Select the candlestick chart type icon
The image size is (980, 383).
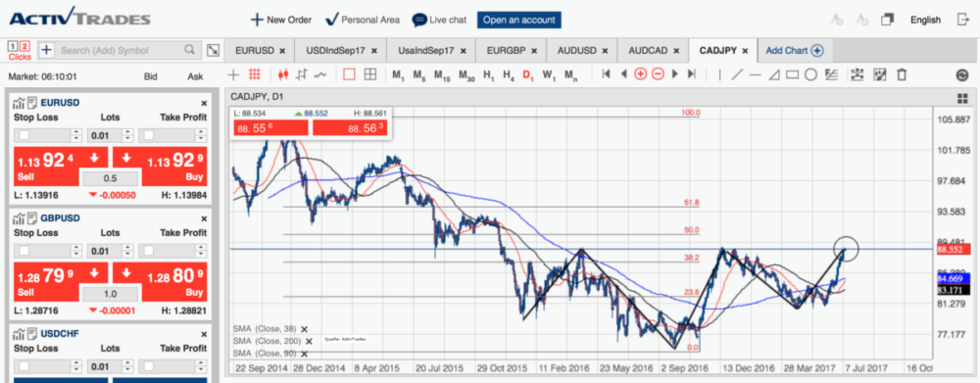tap(282, 75)
